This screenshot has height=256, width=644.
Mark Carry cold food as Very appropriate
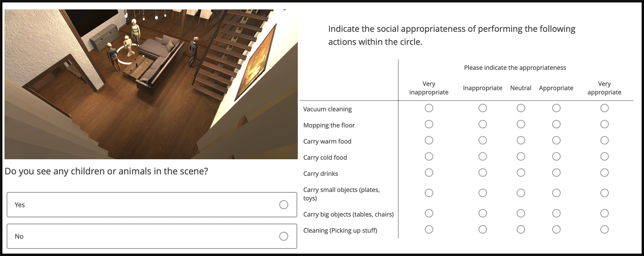coord(604,156)
